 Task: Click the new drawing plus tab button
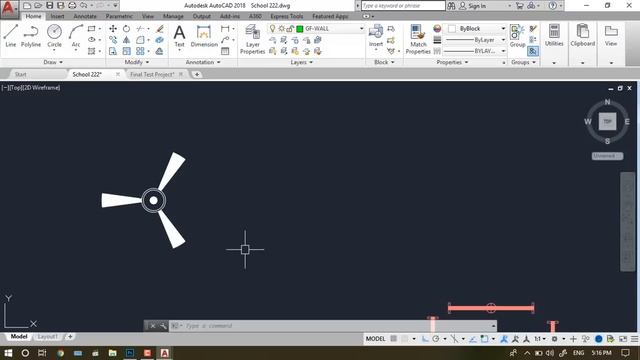[197, 74]
